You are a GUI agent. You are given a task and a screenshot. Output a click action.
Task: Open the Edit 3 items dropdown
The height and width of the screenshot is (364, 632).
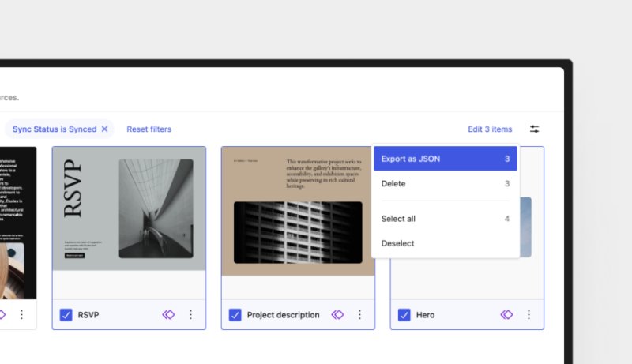[x=490, y=129]
